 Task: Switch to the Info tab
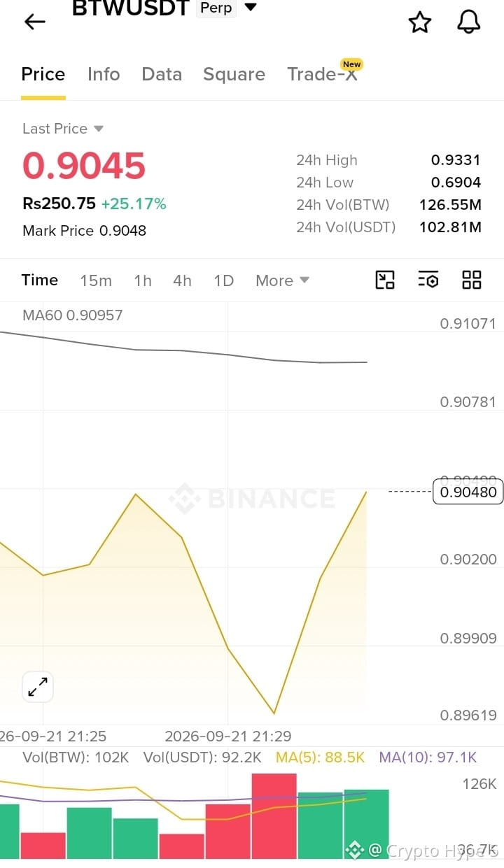104,74
